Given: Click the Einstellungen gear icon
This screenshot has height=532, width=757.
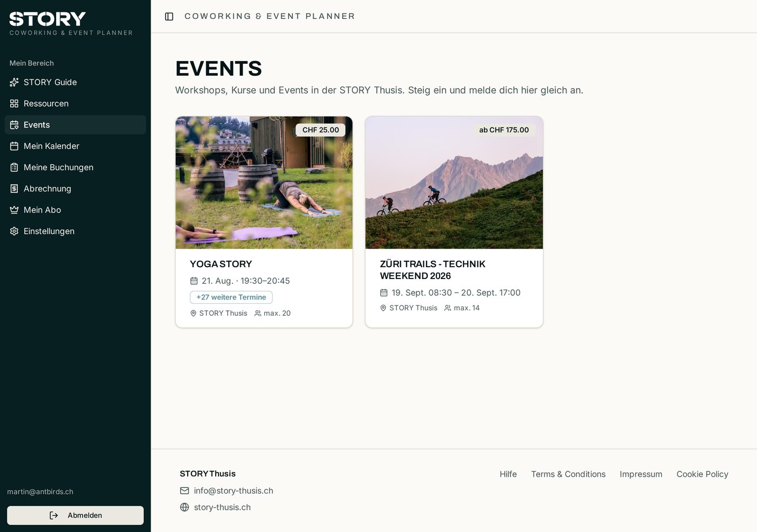Looking at the screenshot, I should (x=14, y=231).
